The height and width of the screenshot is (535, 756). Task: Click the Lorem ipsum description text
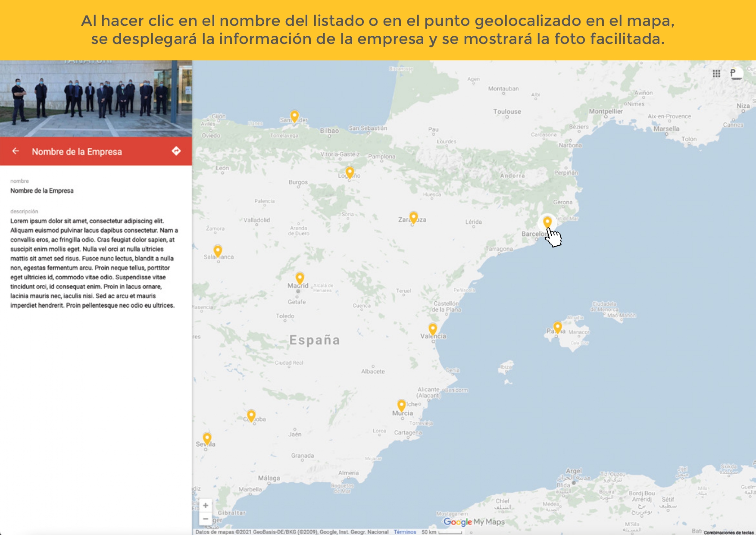click(94, 263)
